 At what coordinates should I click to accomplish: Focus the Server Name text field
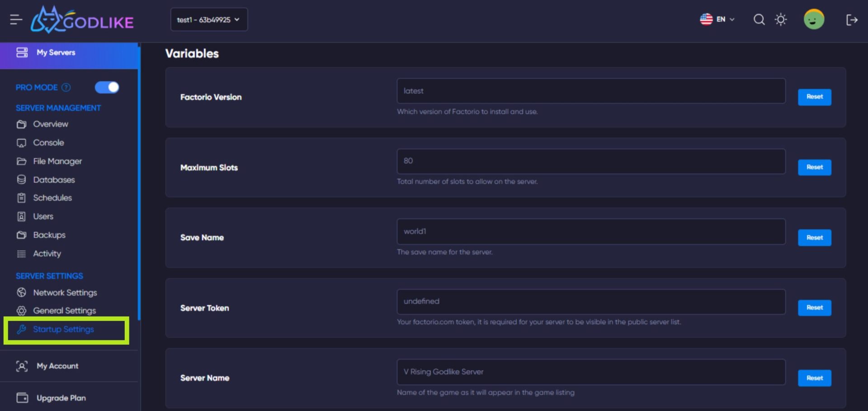coord(591,372)
